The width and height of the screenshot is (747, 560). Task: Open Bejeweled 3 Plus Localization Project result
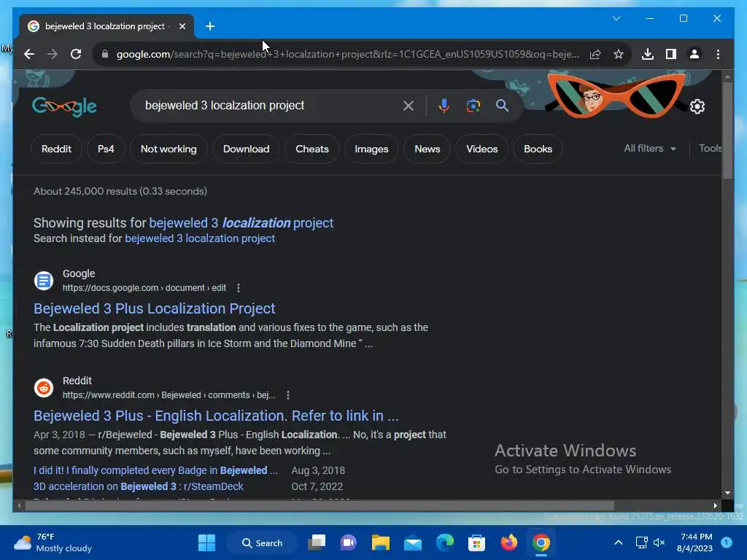point(155,308)
